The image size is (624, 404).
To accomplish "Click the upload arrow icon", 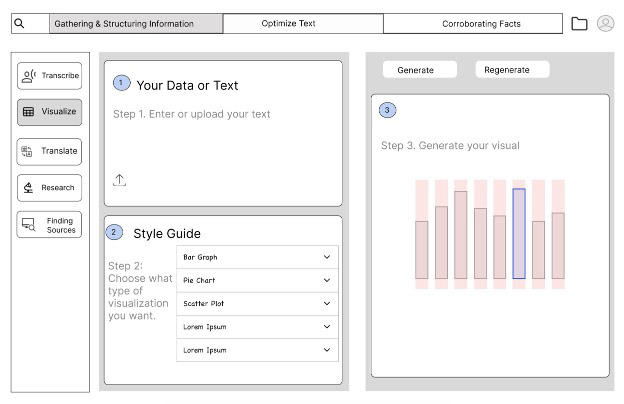I will coord(119,180).
